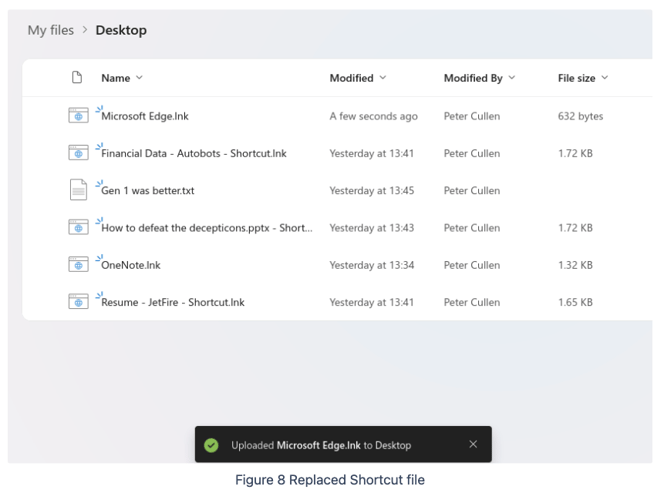Click the '632 bytes' file size
Image resolution: width=664 pixels, height=493 pixels.
tap(581, 116)
